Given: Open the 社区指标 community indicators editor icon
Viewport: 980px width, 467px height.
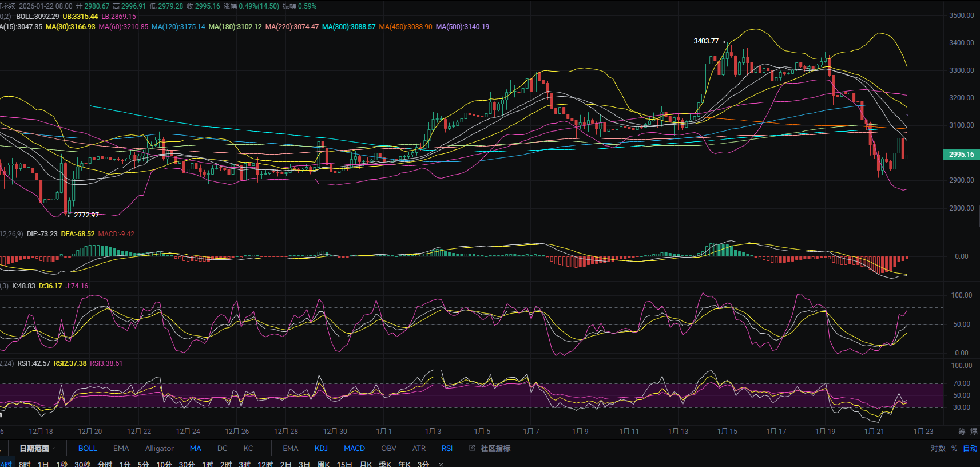Looking at the screenshot, I should coord(473,448).
